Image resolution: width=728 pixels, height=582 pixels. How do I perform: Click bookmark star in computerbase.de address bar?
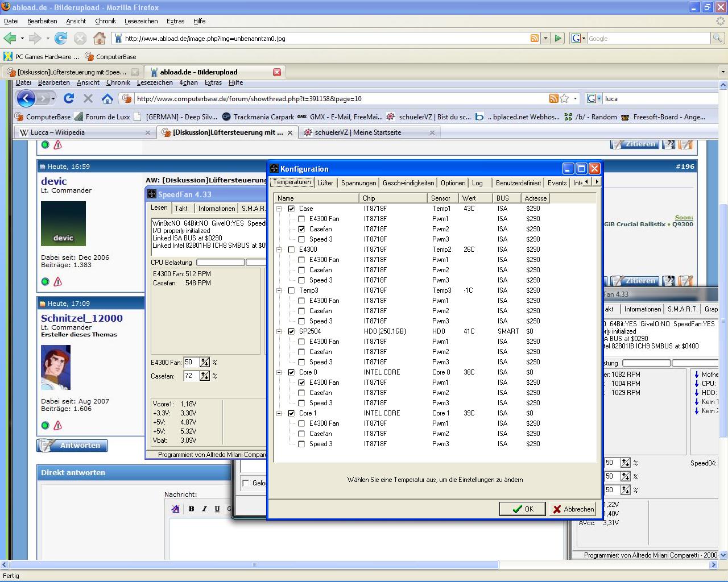click(564, 98)
